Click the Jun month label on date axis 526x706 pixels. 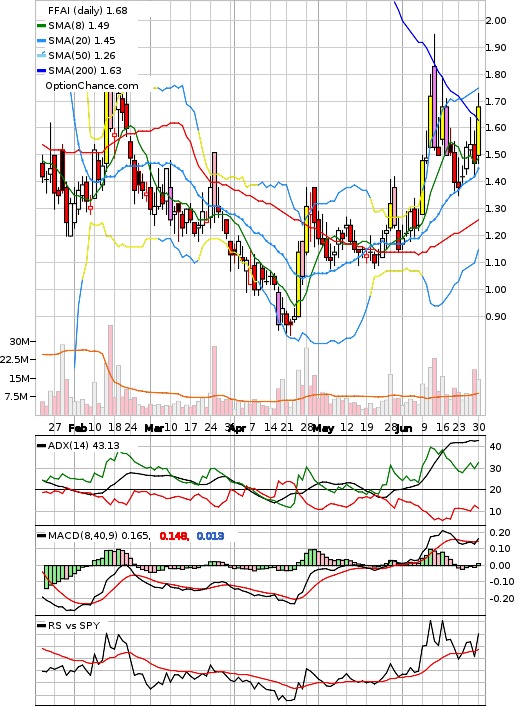tap(404, 428)
